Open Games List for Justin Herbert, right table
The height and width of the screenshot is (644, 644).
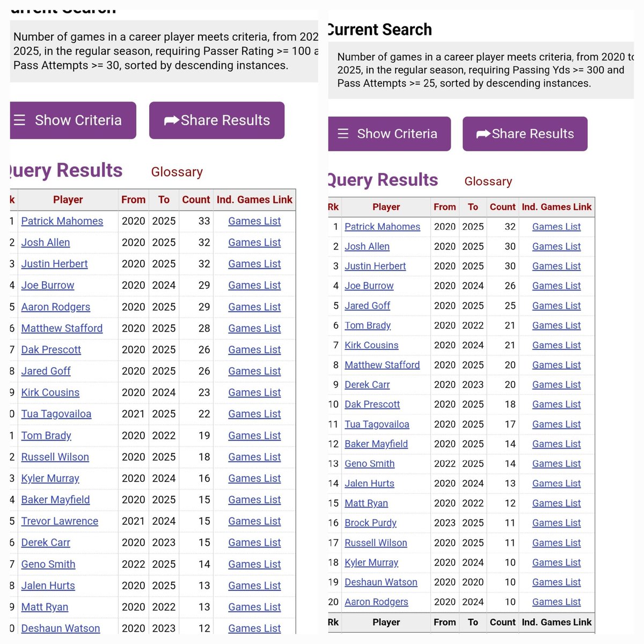pos(557,266)
